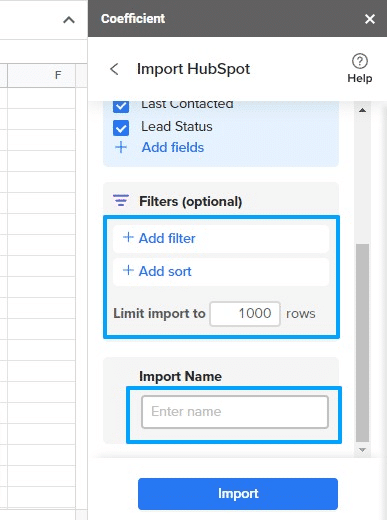Click the Import Name label

pyautogui.click(x=180, y=377)
